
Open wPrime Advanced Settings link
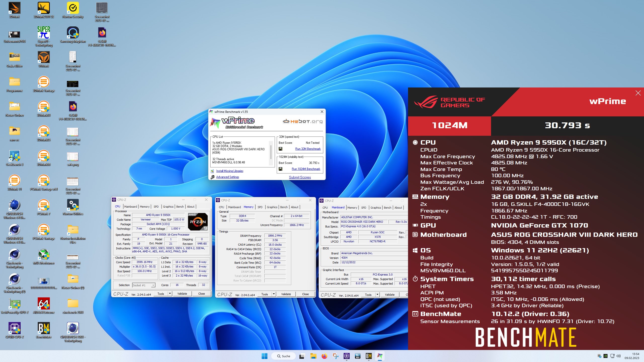(x=228, y=177)
